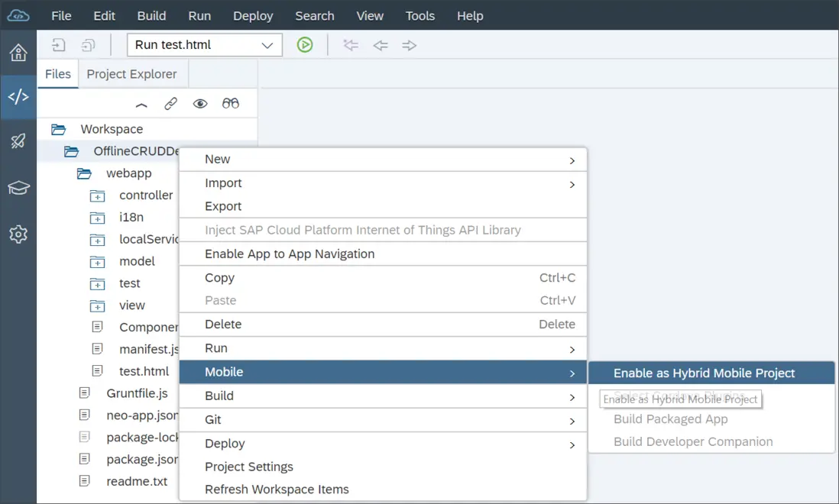Open the Home perspective in sidebar
839x504 pixels.
[18, 53]
